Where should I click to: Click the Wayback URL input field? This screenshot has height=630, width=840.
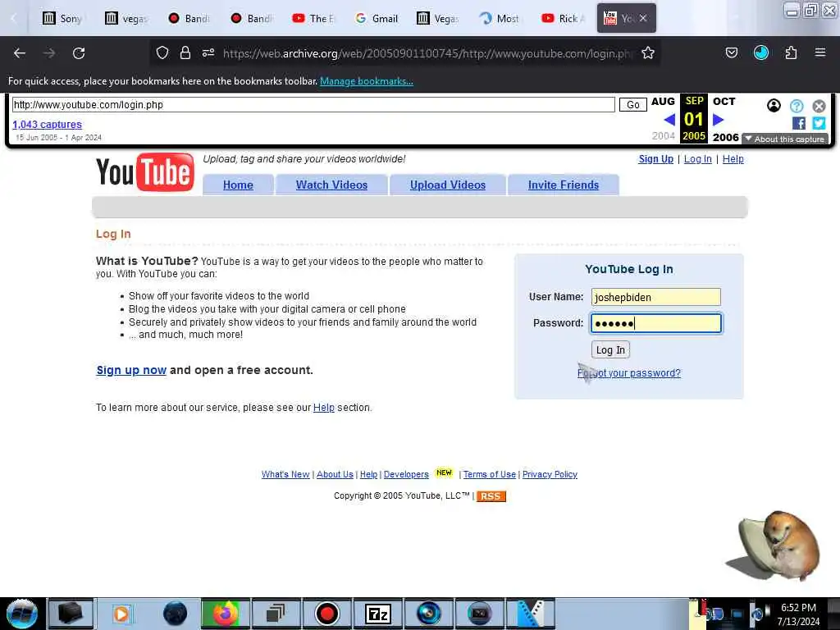point(313,104)
